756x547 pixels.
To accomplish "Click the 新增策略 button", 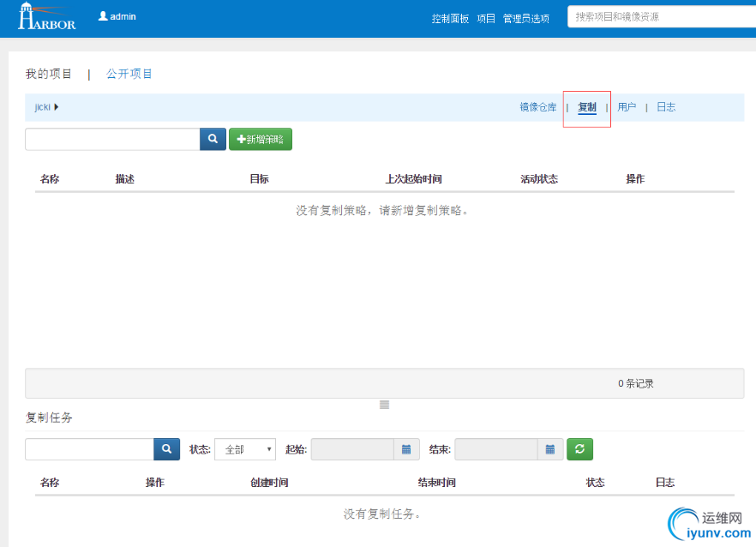I will coord(261,139).
